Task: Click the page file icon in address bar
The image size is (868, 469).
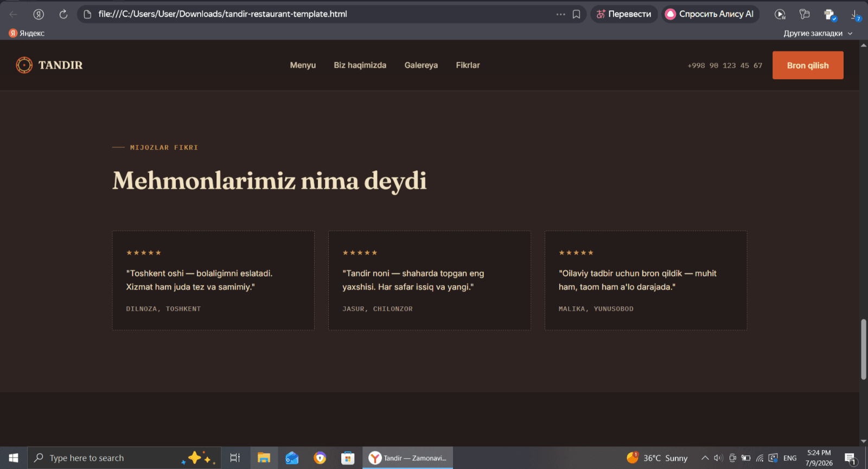Action: coord(87,14)
